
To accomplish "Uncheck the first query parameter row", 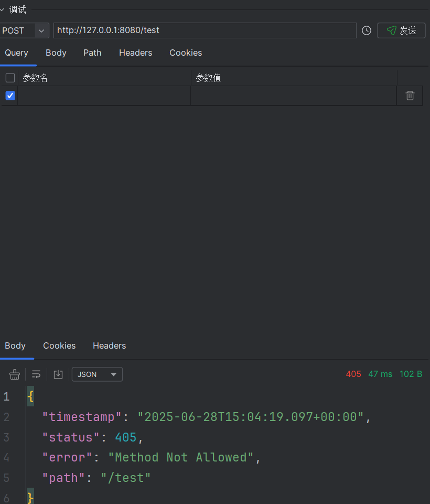I will coord(10,96).
